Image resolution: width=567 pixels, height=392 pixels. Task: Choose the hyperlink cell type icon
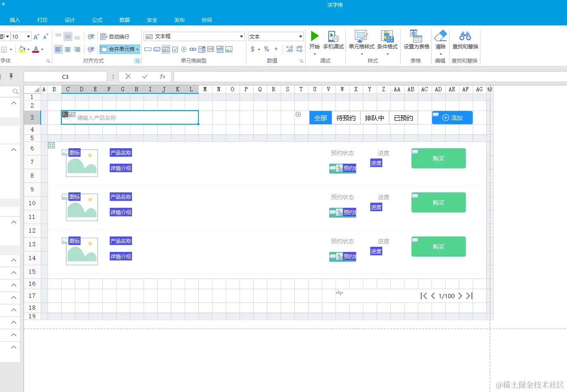193,49
